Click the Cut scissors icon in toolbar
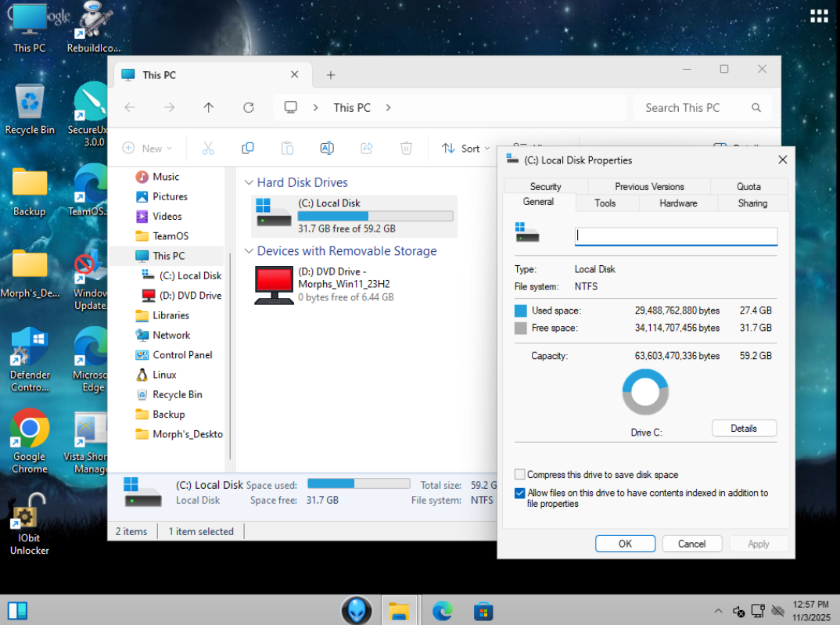This screenshot has height=625, width=840. point(208,148)
